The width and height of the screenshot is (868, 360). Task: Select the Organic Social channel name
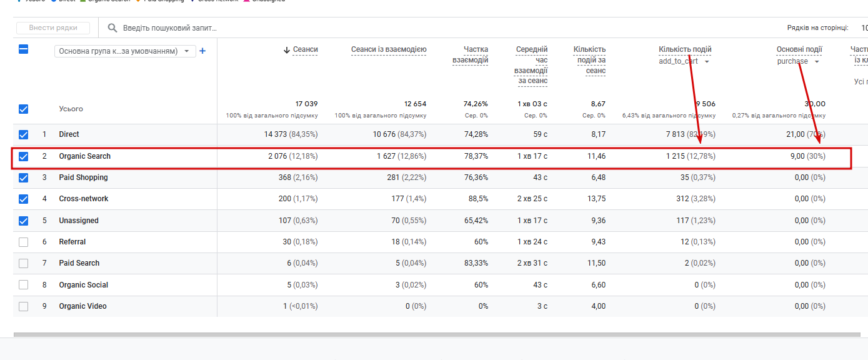(x=83, y=285)
